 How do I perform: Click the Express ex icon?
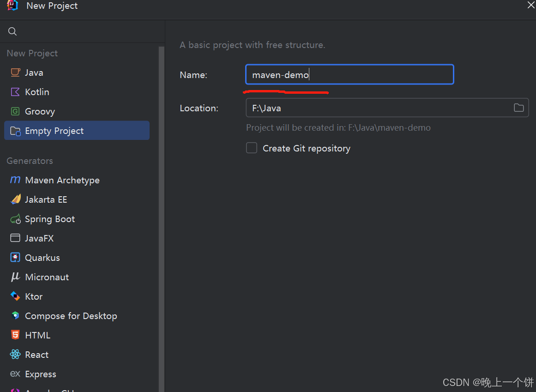click(x=15, y=374)
